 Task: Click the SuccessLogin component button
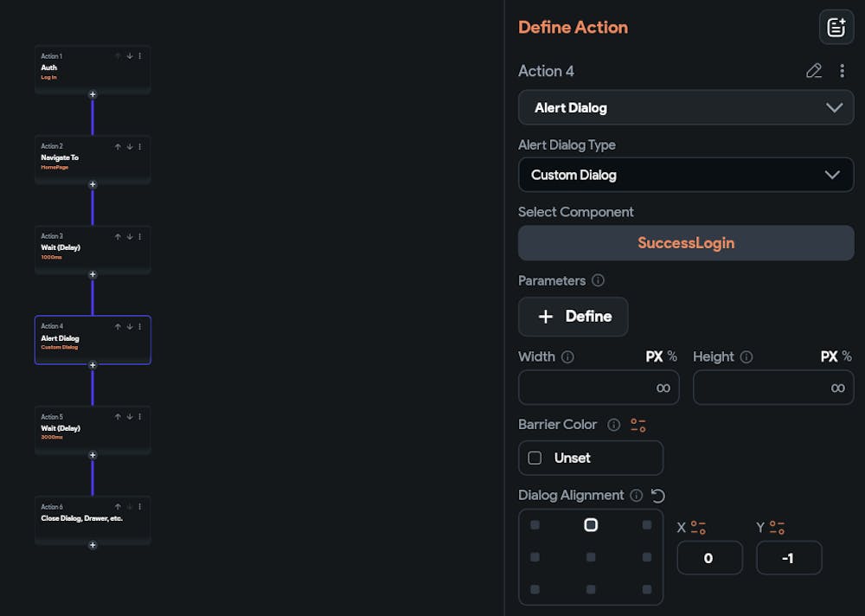(685, 243)
